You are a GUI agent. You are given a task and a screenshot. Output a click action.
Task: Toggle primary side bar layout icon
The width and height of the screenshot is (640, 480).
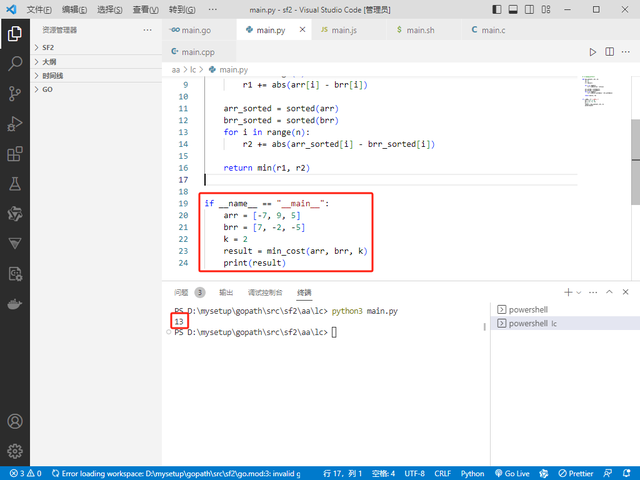[497, 9]
